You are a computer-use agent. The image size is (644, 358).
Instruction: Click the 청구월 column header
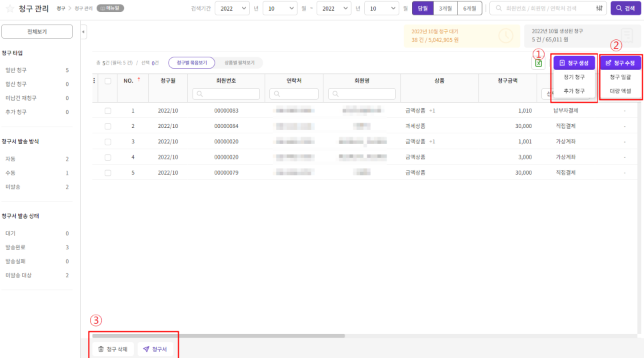(168, 81)
